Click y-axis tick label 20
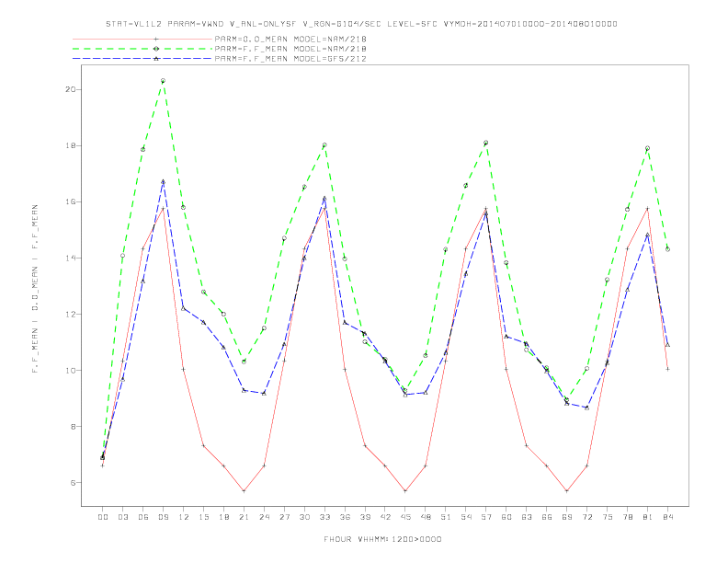Viewport: 728px width, 563px height. [x=70, y=89]
